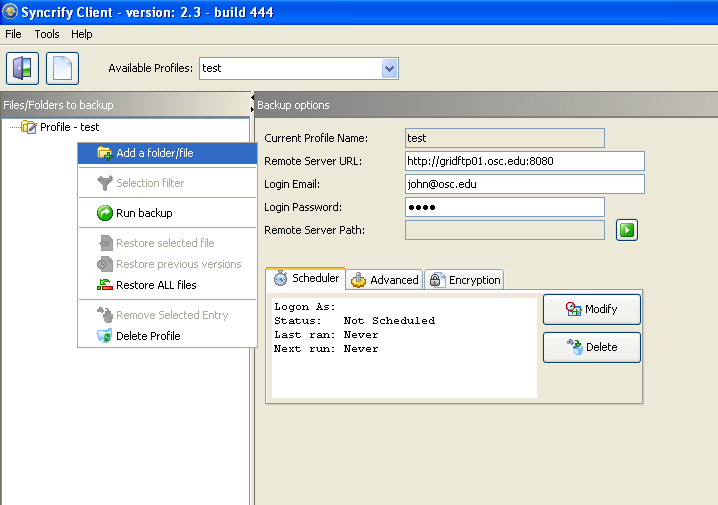Open the Available Profiles dropdown

389,69
